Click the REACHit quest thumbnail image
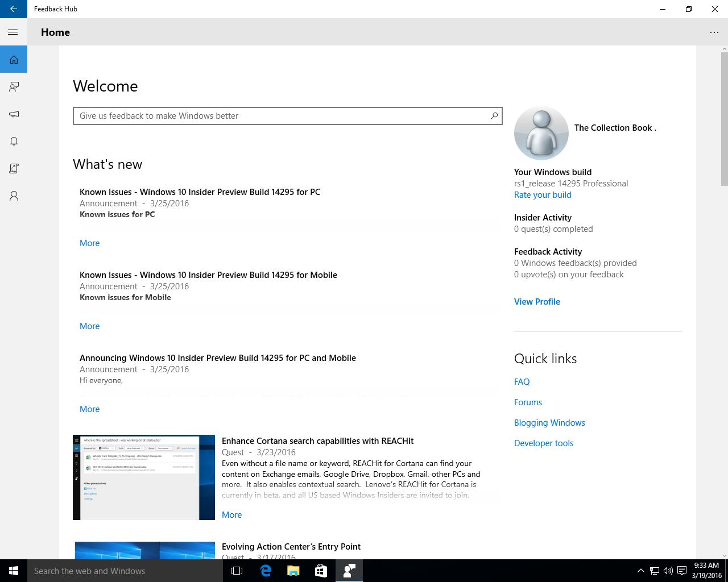Image resolution: width=728 pixels, height=582 pixels. click(x=144, y=477)
